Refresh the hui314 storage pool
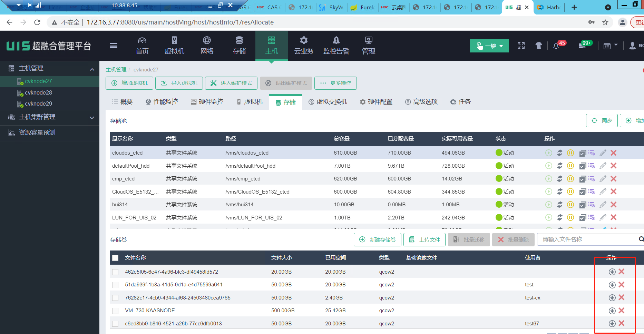The width and height of the screenshot is (644, 334). [559, 205]
